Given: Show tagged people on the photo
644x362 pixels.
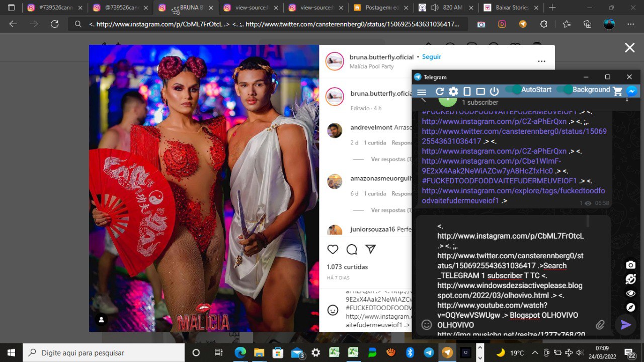Looking at the screenshot, I should pyautogui.click(x=102, y=320).
